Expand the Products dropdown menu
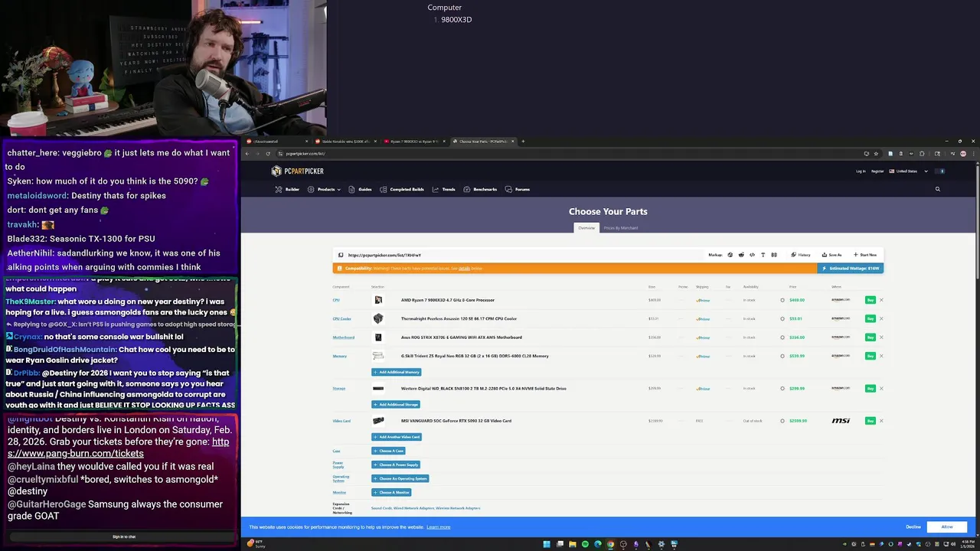 (325, 189)
